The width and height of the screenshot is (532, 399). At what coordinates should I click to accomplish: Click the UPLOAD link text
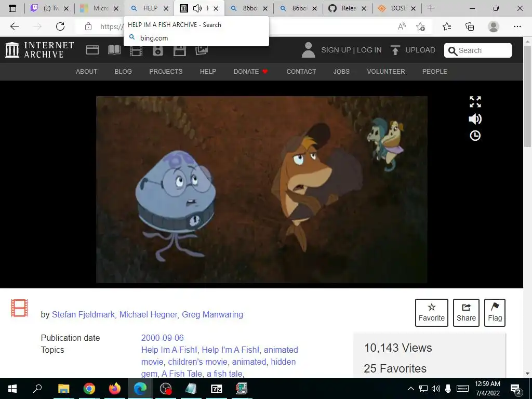point(420,50)
